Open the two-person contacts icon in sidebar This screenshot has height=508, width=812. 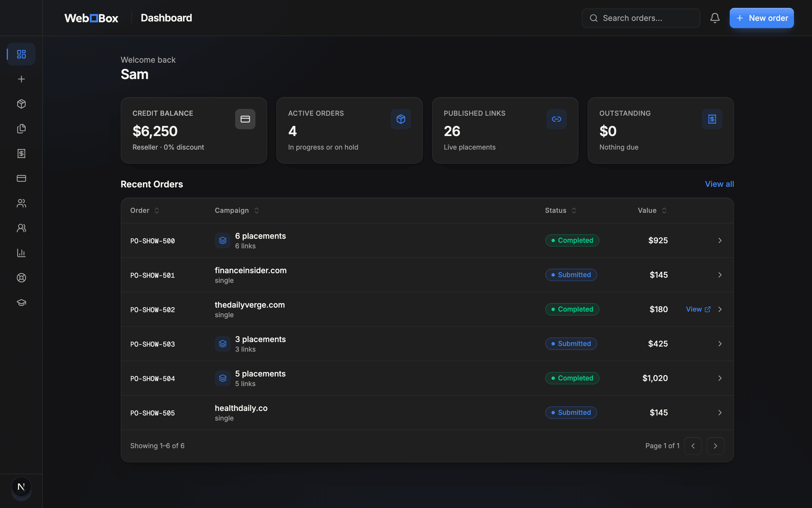pos(21,228)
